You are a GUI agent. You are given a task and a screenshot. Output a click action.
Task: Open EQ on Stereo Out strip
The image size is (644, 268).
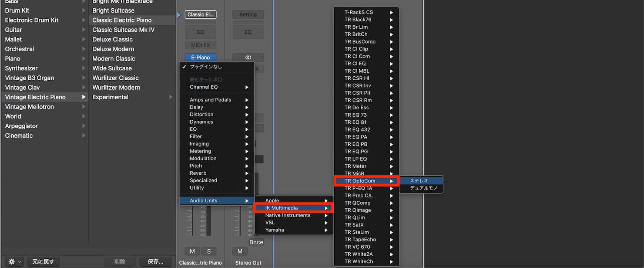pos(248,32)
